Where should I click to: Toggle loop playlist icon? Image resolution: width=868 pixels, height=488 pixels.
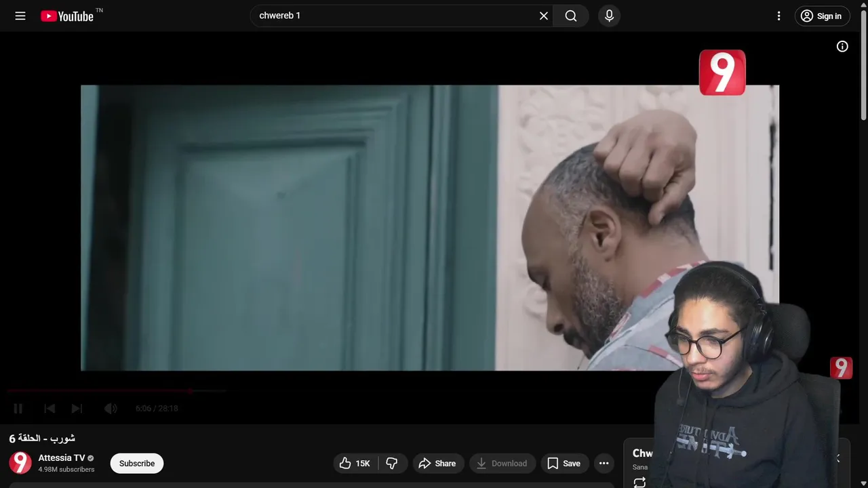(x=639, y=483)
